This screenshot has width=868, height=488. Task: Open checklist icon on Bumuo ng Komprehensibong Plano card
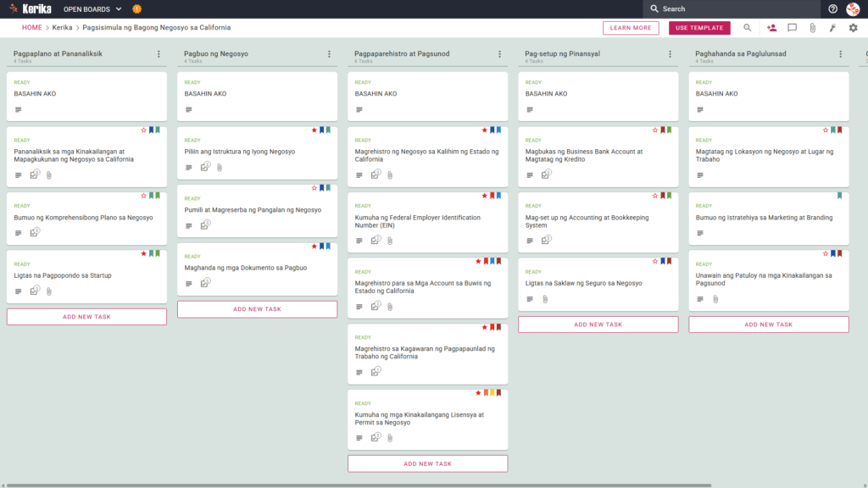35,232
